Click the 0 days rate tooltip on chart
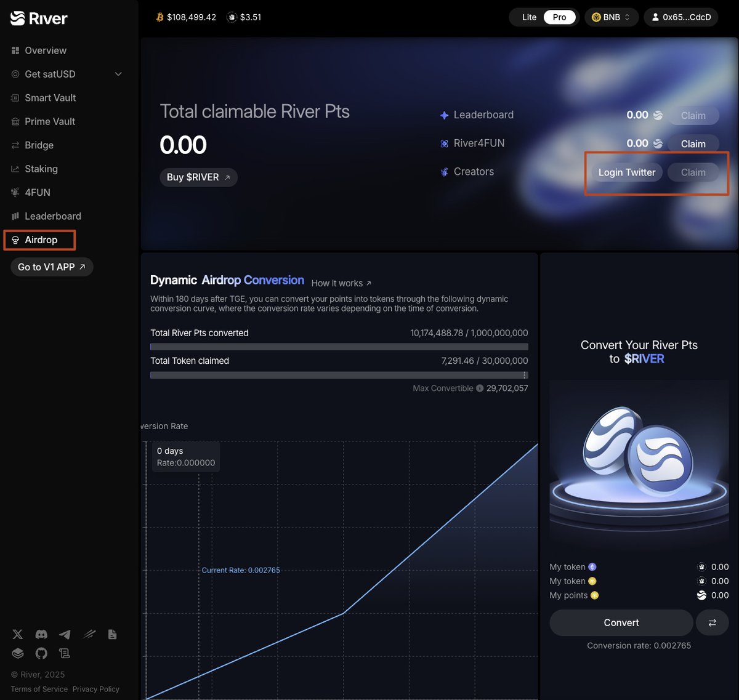The width and height of the screenshot is (739, 700). click(186, 457)
